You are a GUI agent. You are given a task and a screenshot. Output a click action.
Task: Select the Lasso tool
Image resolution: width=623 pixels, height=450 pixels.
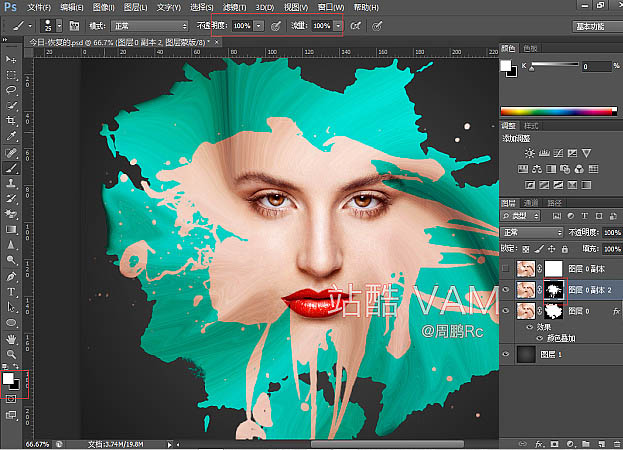point(11,90)
